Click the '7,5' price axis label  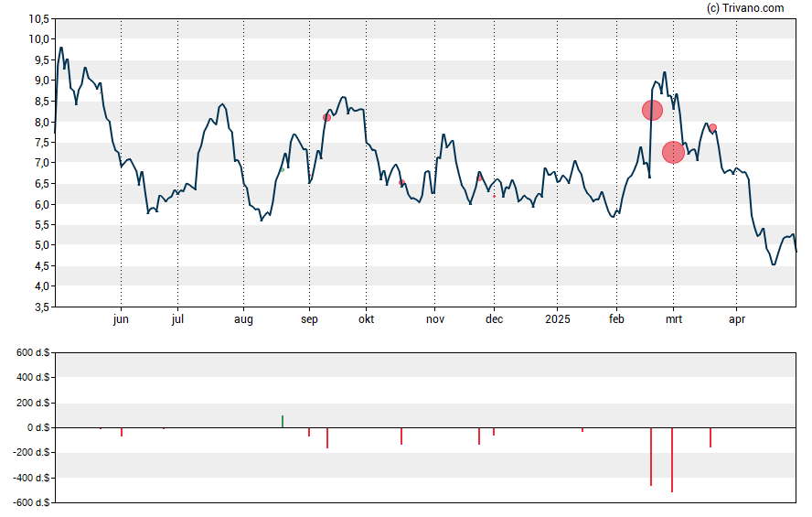(42, 143)
